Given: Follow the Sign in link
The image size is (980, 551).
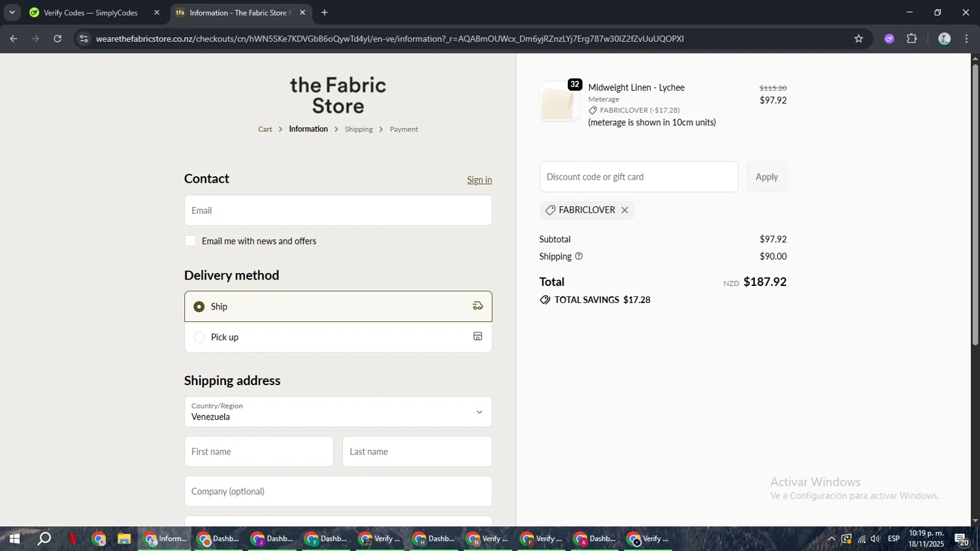Looking at the screenshot, I should [480, 180].
